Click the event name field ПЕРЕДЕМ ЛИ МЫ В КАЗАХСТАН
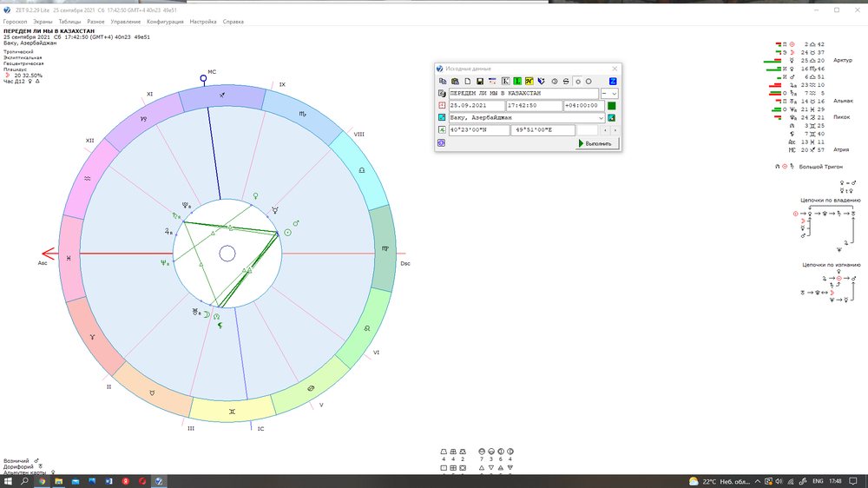The image size is (868, 488). (x=523, y=94)
